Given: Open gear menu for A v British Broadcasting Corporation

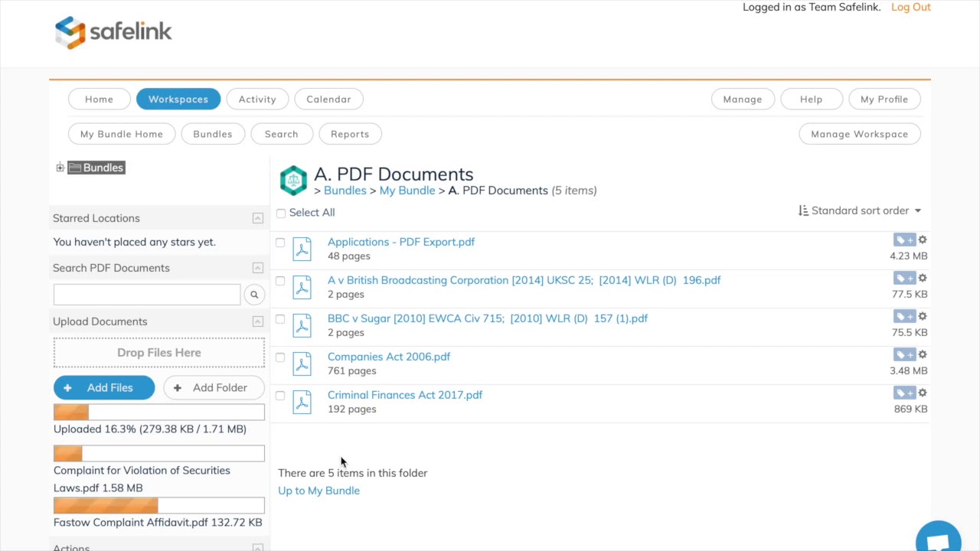Looking at the screenshot, I should click(923, 278).
